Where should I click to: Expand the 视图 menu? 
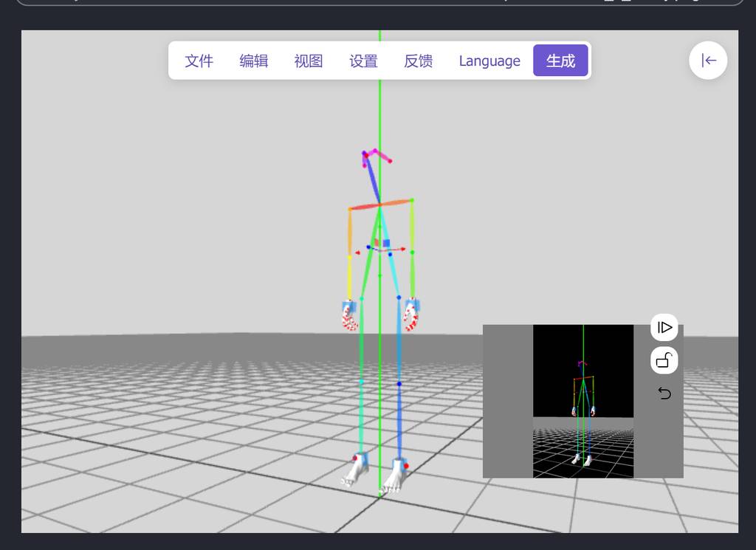pos(308,61)
